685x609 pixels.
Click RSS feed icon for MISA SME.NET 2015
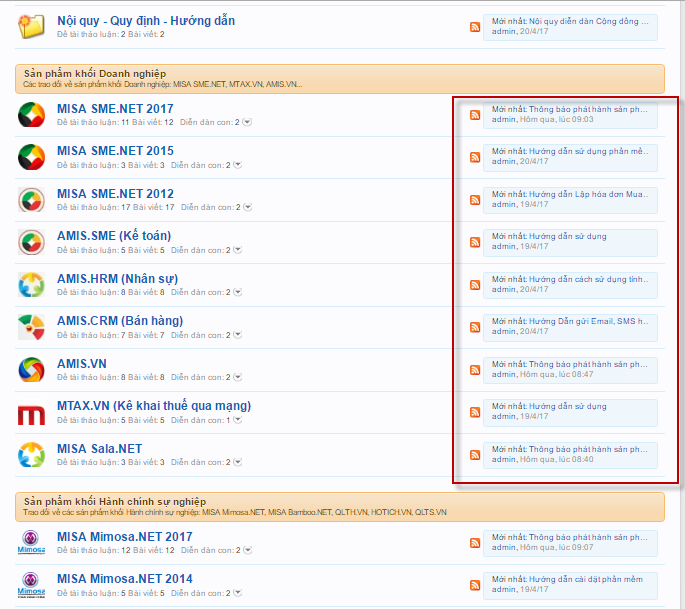(476, 158)
